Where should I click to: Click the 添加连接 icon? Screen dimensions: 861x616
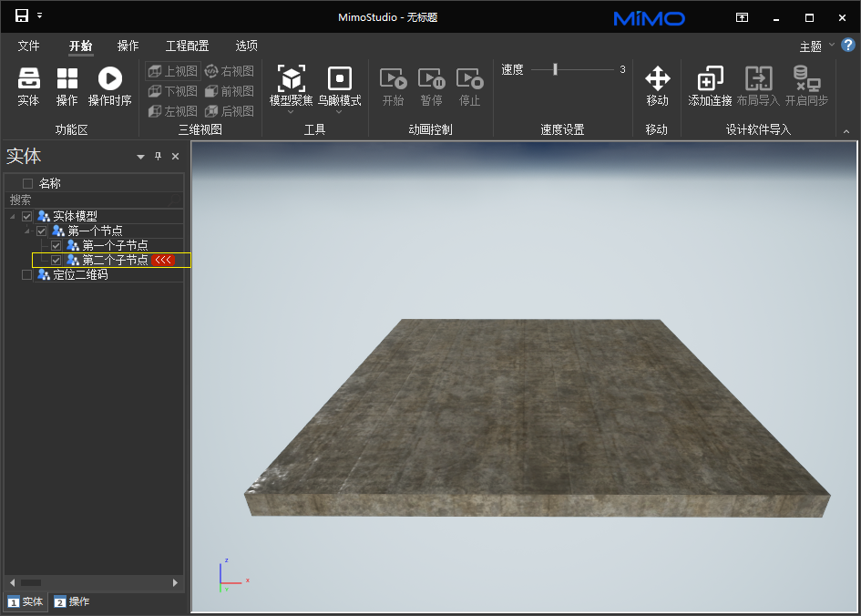[710, 79]
